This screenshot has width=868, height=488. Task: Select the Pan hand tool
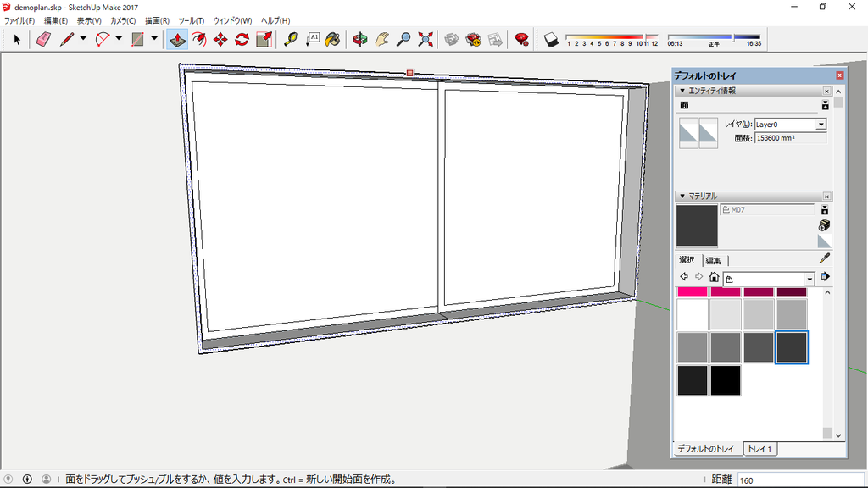click(382, 39)
